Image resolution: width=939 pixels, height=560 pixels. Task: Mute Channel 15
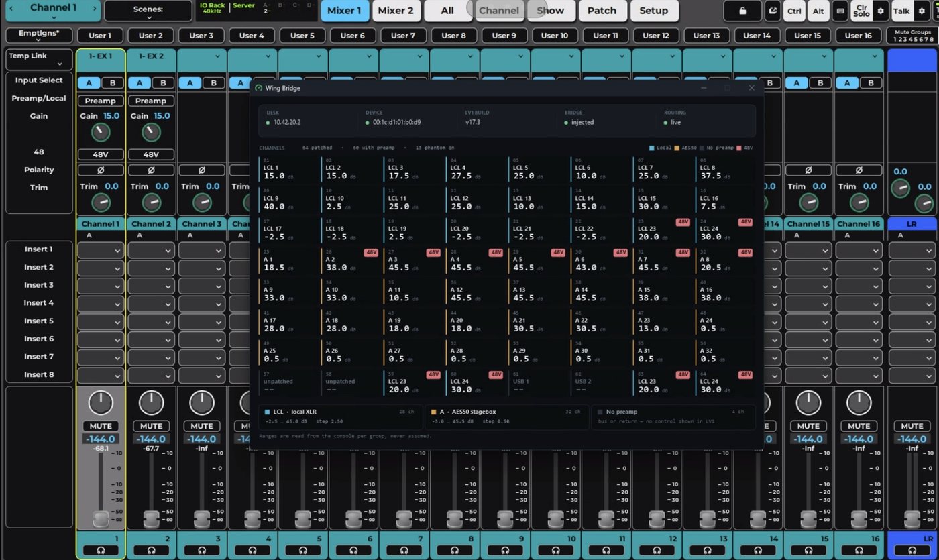[x=808, y=426]
